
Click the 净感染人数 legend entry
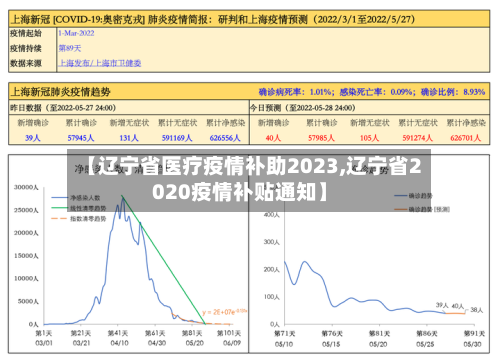76,198
